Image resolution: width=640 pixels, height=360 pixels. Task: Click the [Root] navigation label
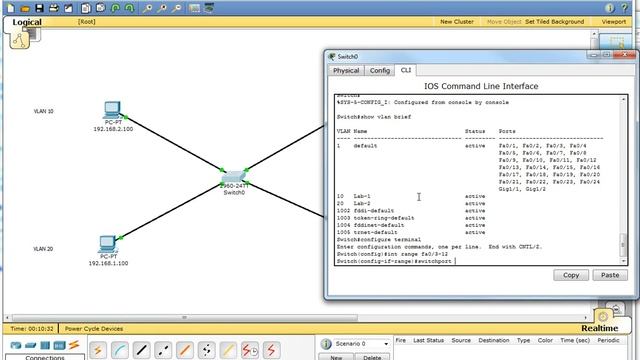(x=87, y=22)
